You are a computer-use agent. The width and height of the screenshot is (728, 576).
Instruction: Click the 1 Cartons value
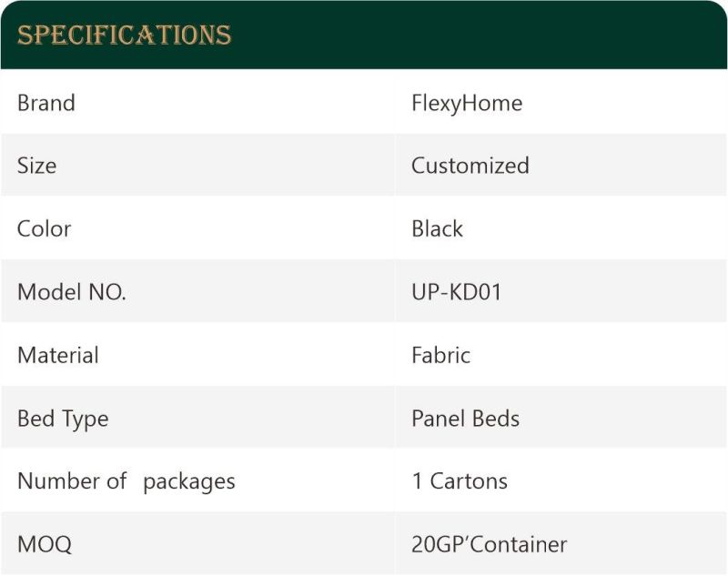460,481
